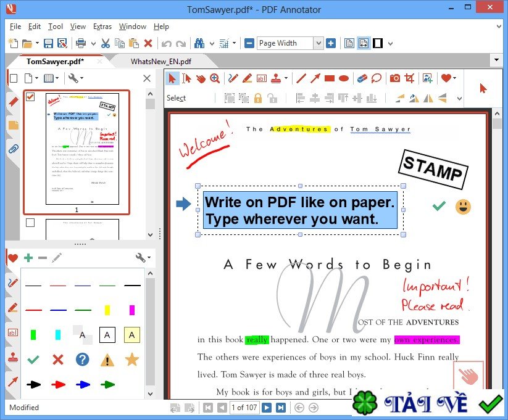The height and width of the screenshot is (420, 508).
Task: Open the page 1 thumbnail
Action: [82, 149]
